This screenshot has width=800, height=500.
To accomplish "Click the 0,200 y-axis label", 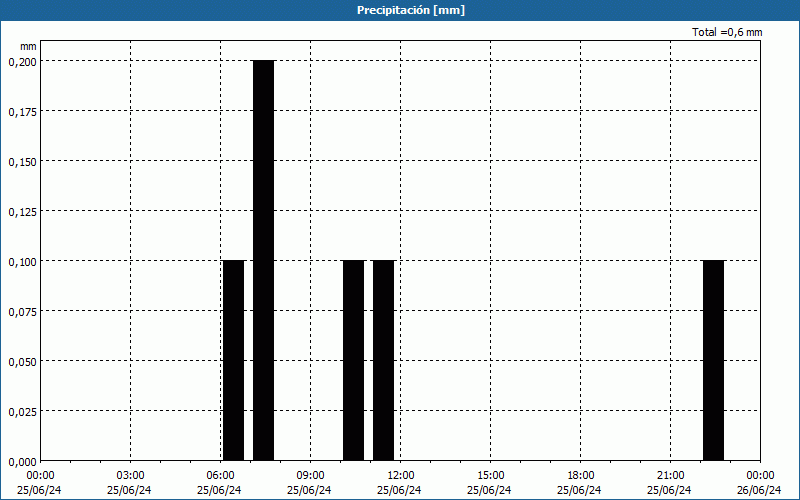I will 22,62.
